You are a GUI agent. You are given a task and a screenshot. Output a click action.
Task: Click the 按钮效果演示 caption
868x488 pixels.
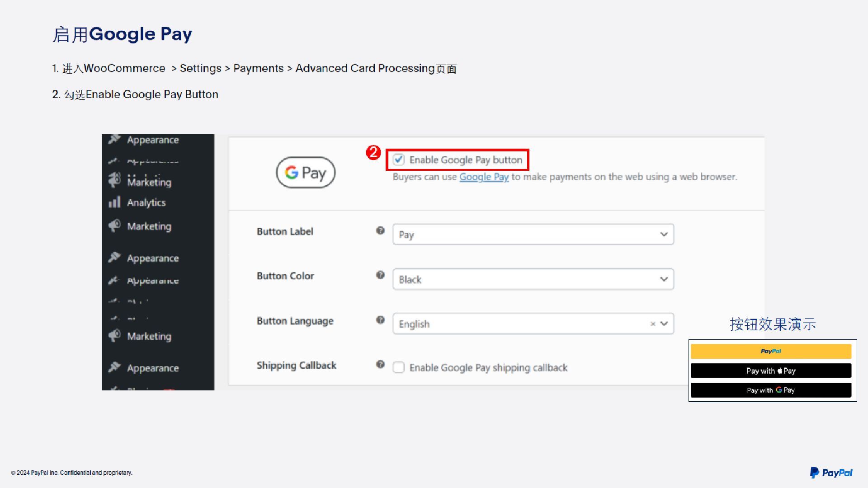click(773, 324)
